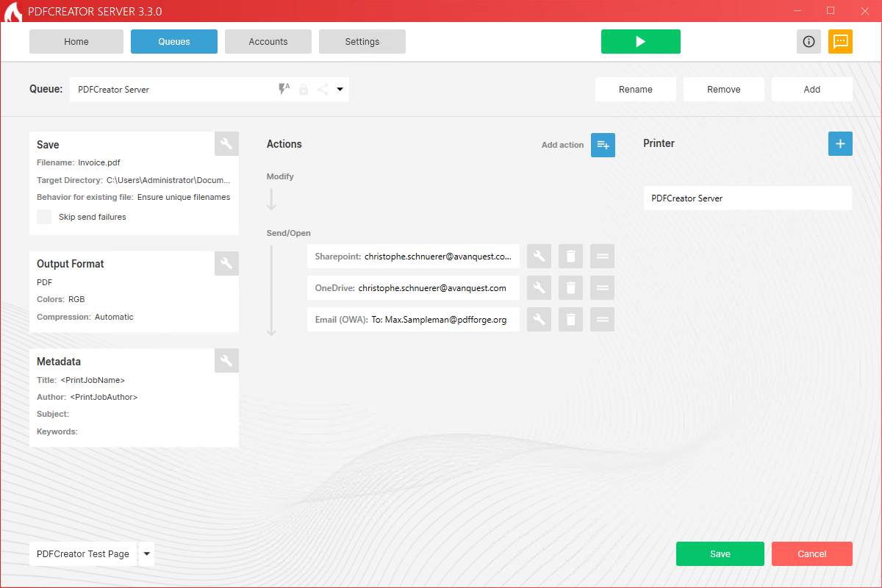This screenshot has width=882, height=588.
Task: Edit the Email (OWA) action settings
Action: coord(539,320)
